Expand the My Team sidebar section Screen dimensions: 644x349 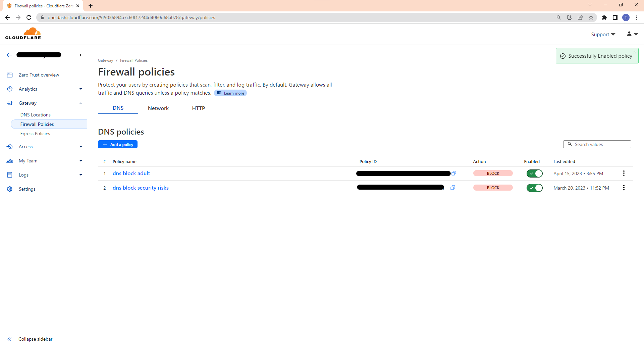pyautogui.click(x=81, y=161)
